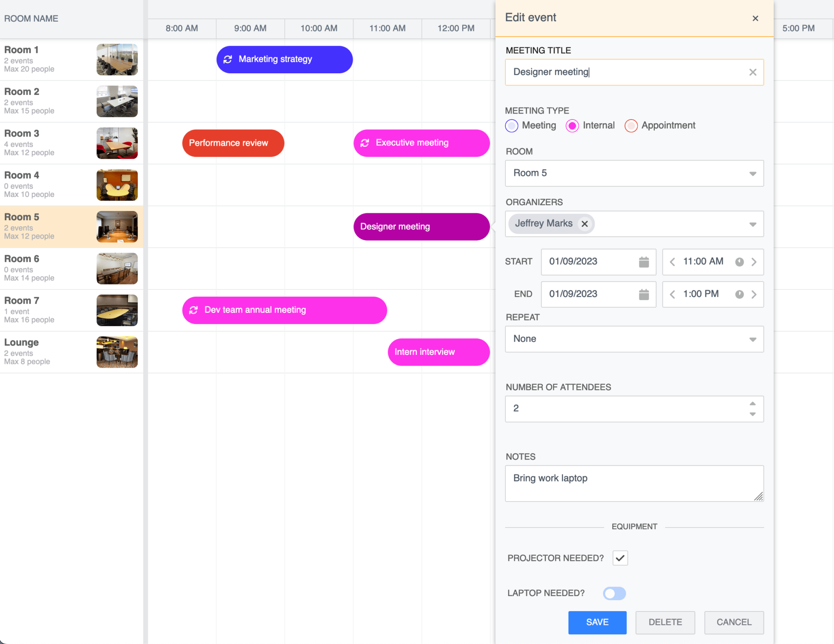Viewport: 834px width, 644px height.
Task: Open the start date calendar picker
Action: [x=644, y=262]
